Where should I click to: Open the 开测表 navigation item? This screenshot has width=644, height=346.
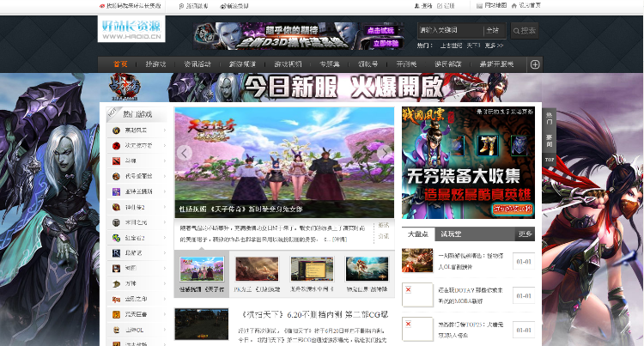(406, 64)
